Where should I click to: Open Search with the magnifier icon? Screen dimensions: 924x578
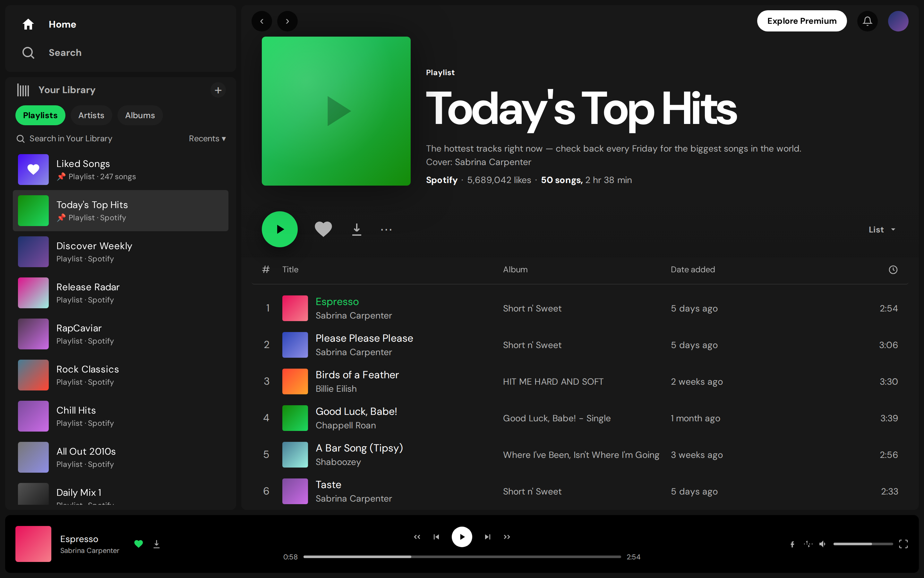point(28,53)
